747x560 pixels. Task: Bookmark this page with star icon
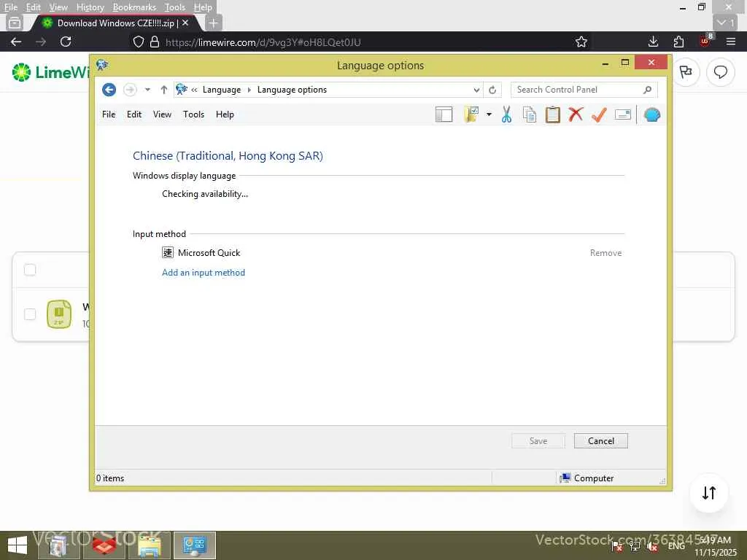click(x=581, y=42)
